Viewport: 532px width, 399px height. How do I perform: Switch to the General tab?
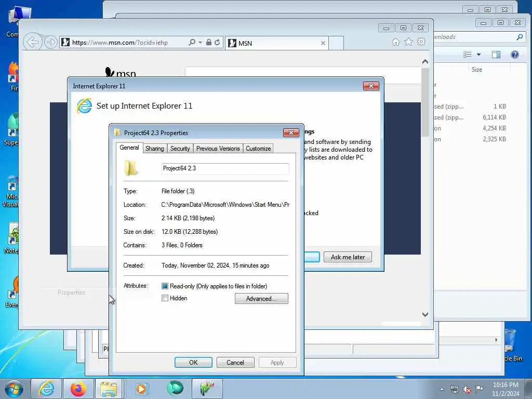pos(129,148)
